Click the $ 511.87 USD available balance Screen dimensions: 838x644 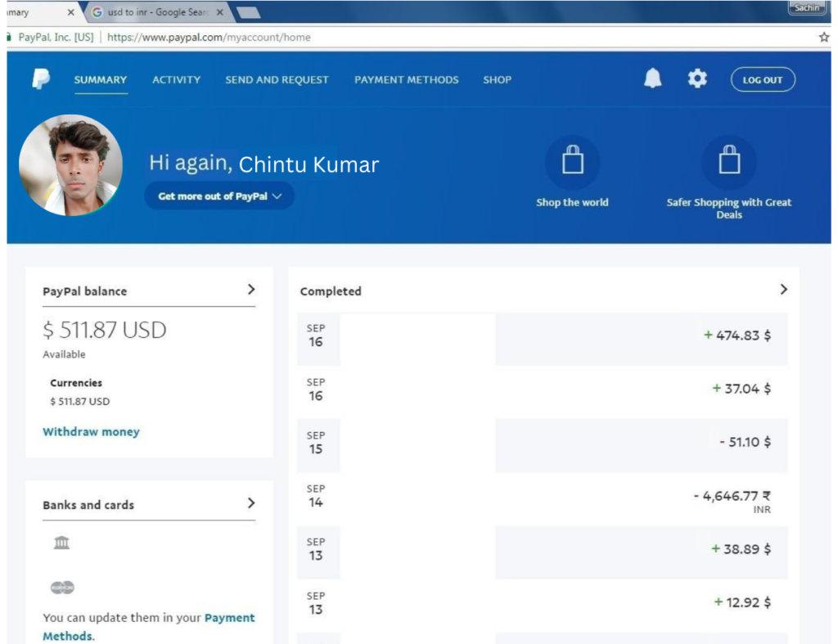[x=104, y=330]
